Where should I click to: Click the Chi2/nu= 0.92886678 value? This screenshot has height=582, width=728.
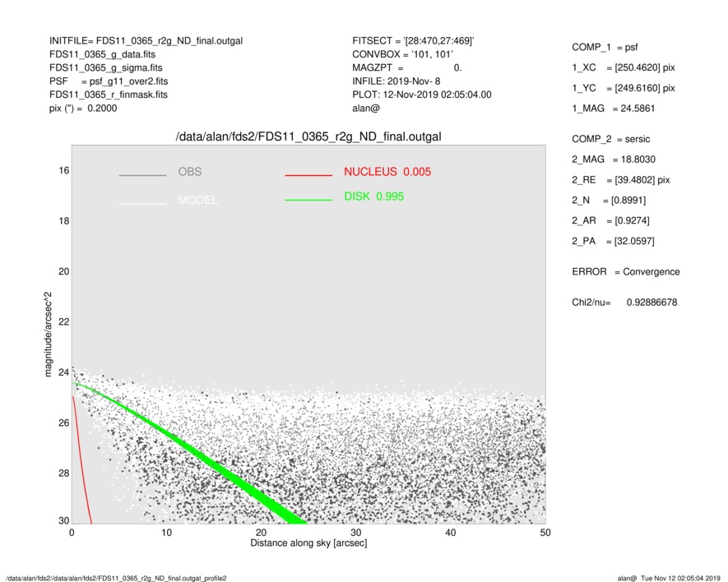pyautogui.click(x=624, y=303)
